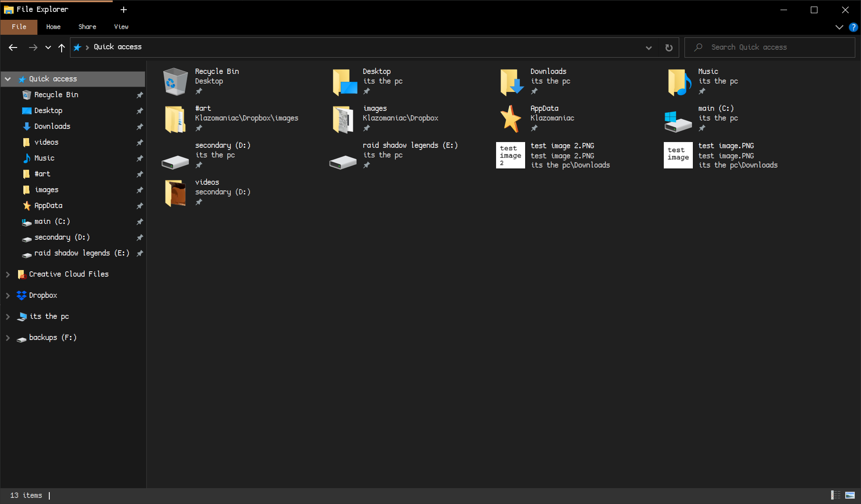
Task: Switch to the Share ribbon tab
Action: click(x=87, y=27)
